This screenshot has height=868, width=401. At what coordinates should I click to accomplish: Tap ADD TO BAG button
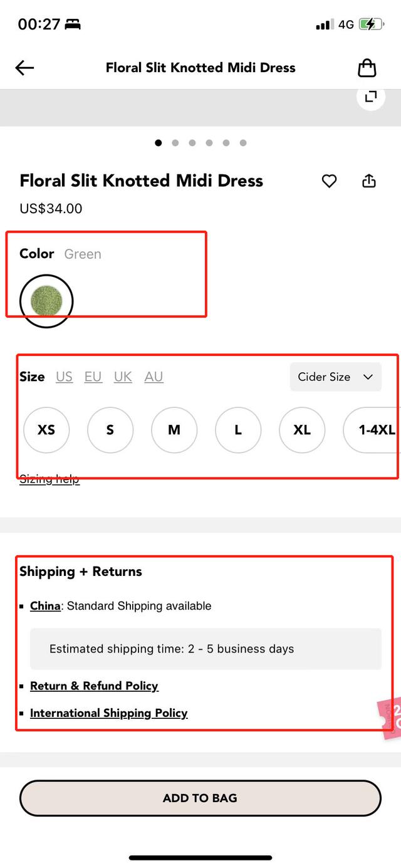tap(200, 798)
